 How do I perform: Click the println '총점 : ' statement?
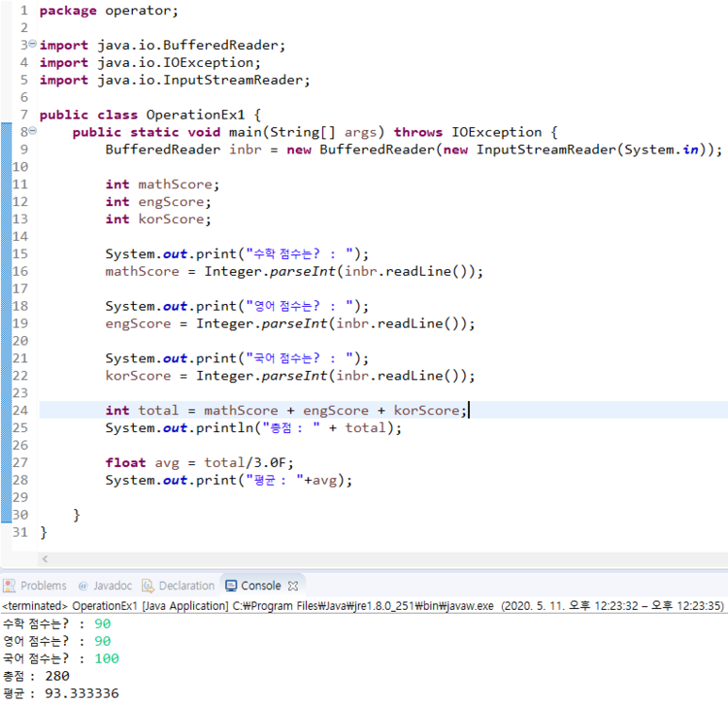[x=253, y=428]
